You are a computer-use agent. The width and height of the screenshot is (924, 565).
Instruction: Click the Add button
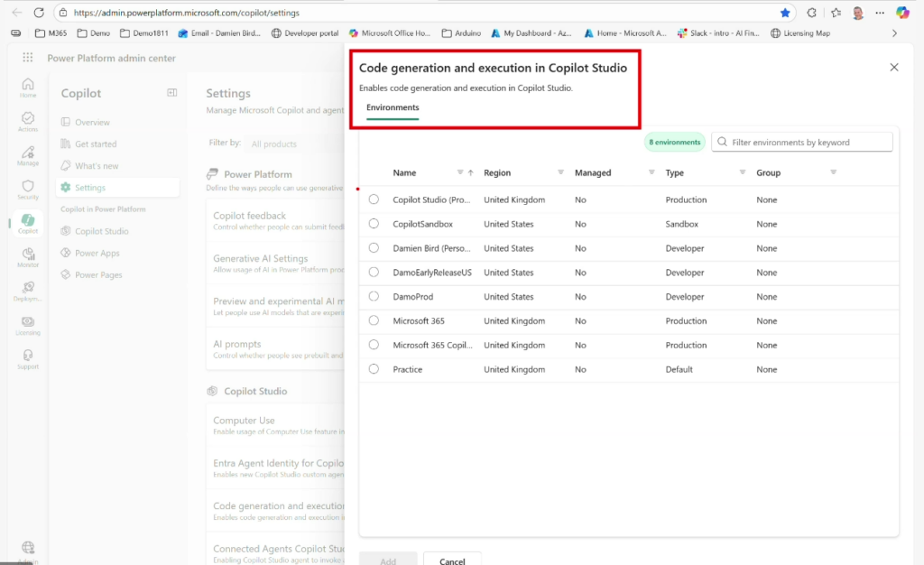(388, 560)
